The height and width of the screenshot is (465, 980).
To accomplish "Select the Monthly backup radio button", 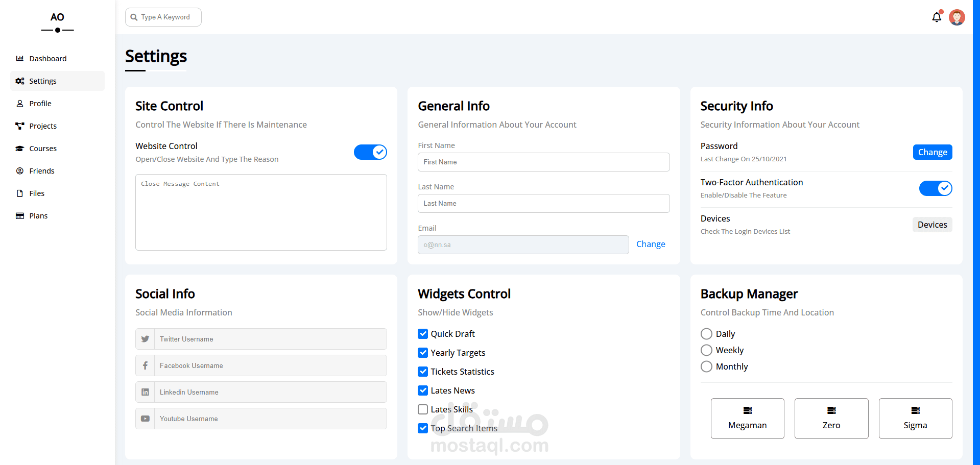I will point(706,366).
